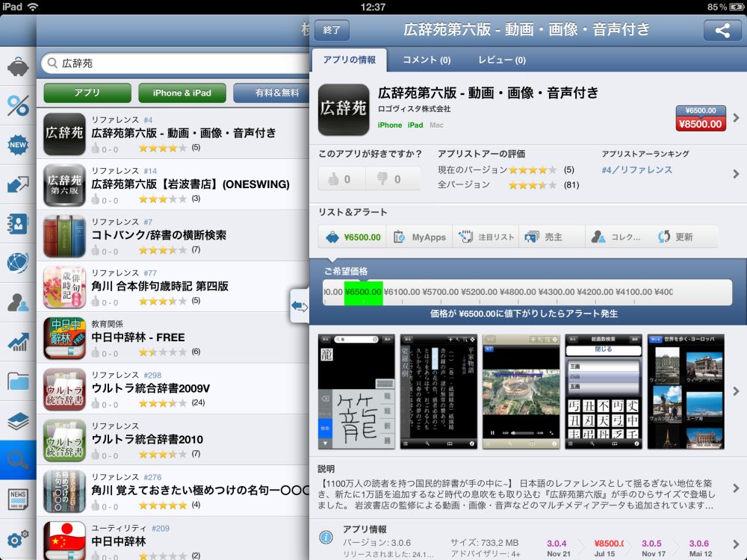Open the NEW badge sidebar icon

click(x=18, y=145)
